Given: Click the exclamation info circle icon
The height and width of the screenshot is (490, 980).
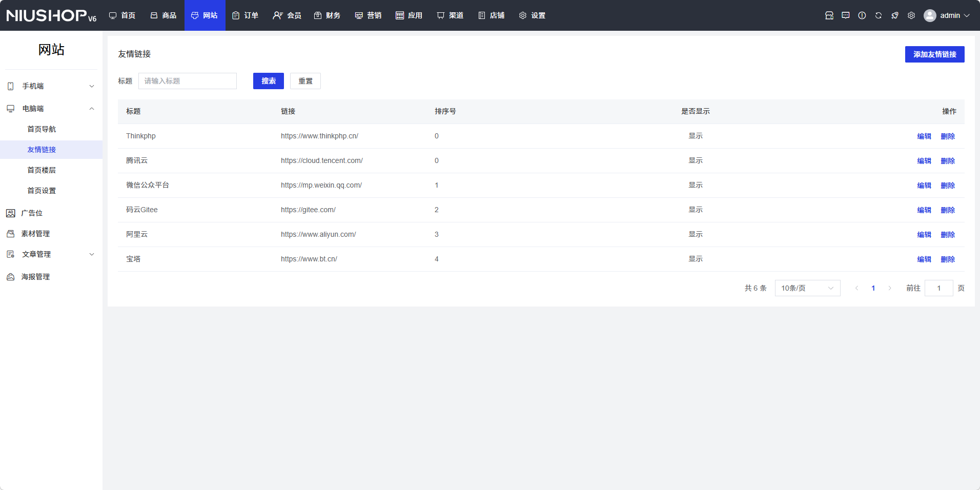Looking at the screenshot, I should point(862,15).
